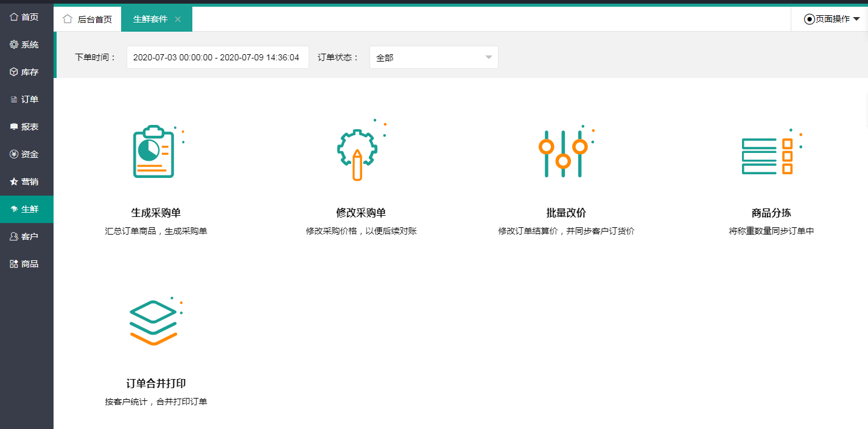Open 修改采购单 gear-and-pencil icon
This screenshot has height=429, width=868.
357,154
